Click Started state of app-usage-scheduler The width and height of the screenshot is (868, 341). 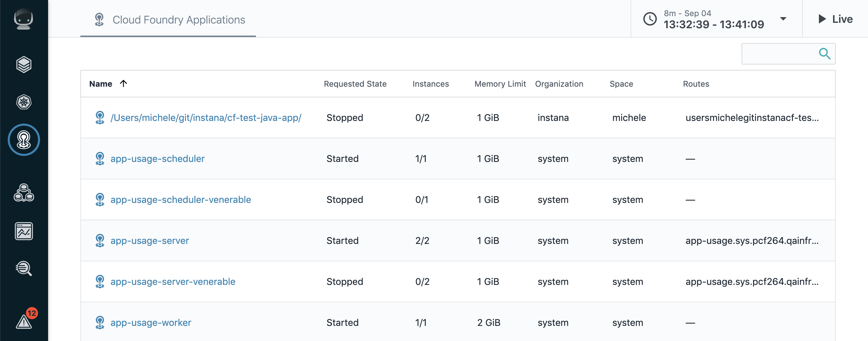(342, 159)
